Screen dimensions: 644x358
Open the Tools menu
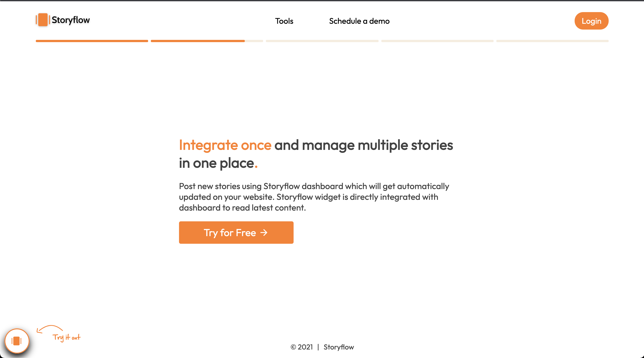click(284, 21)
